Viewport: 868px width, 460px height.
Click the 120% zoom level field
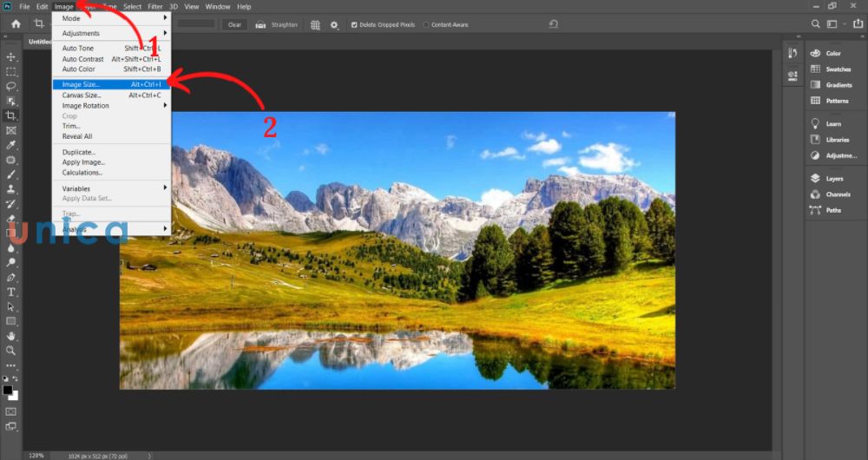coord(36,456)
